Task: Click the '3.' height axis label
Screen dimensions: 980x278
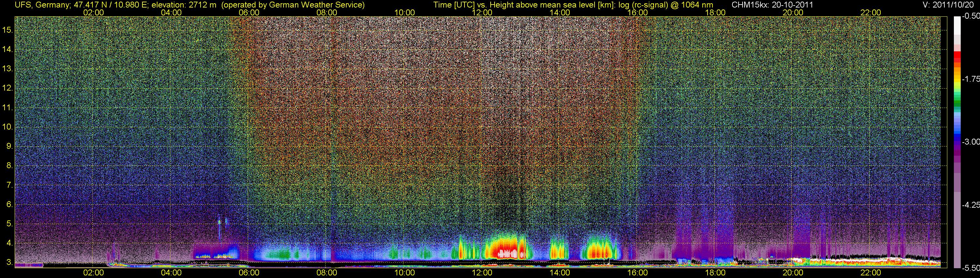Action: (x=9, y=262)
